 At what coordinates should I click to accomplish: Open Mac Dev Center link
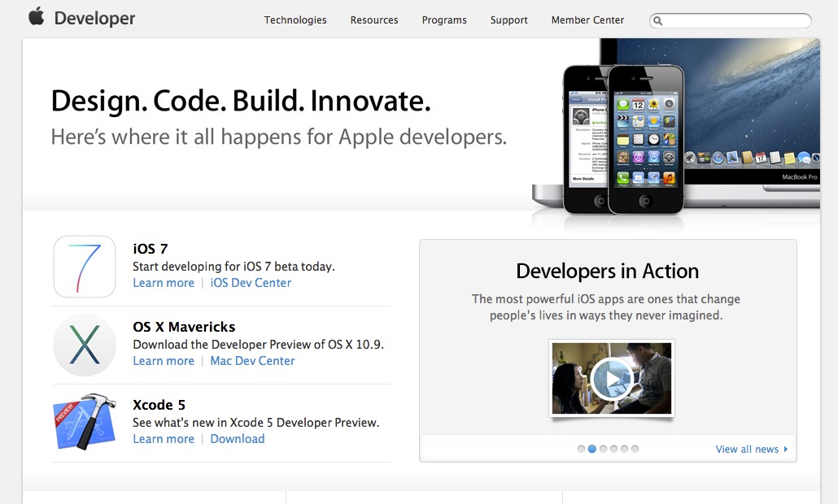[x=252, y=361]
